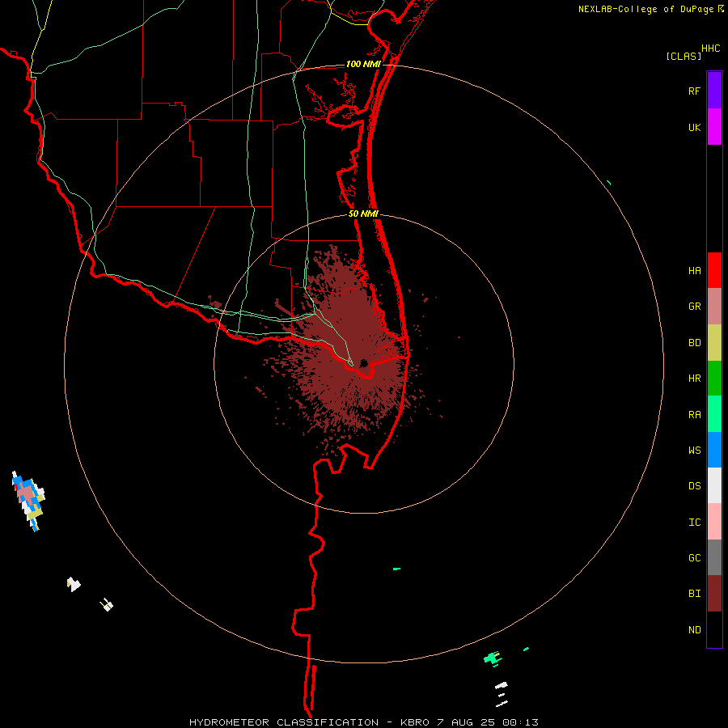
Task: Click the green rain echo near bottom right
Action: 493,658
